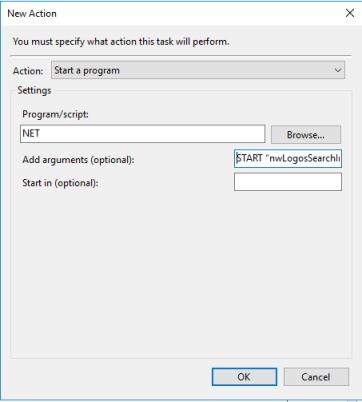362x402 pixels.
Task: Click into the empty Start in field
Action: [288, 182]
